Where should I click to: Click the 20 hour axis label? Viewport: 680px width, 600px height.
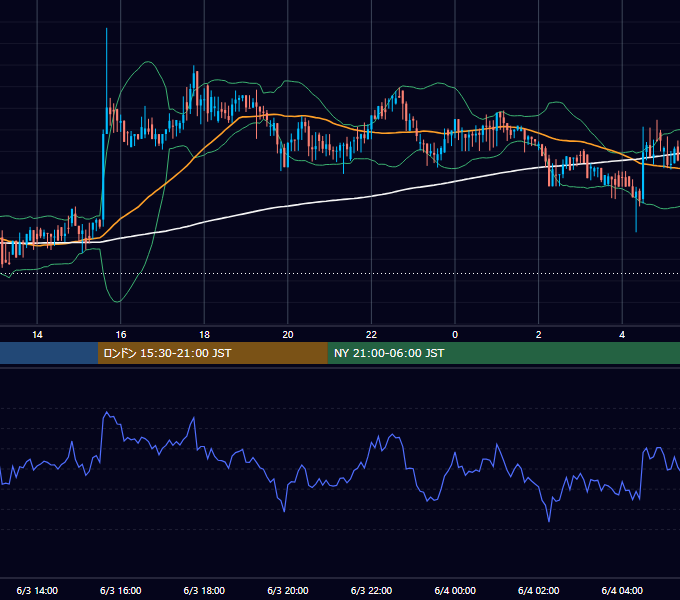point(288,335)
